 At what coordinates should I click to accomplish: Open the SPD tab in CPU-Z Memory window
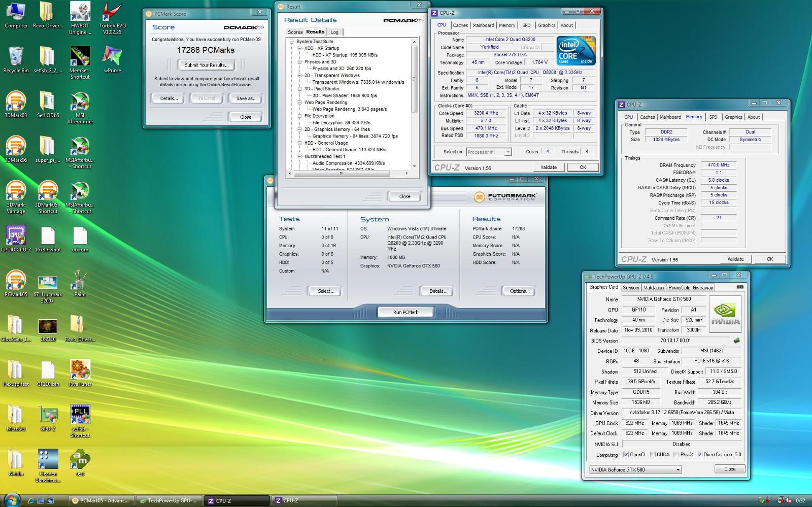[x=713, y=117]
